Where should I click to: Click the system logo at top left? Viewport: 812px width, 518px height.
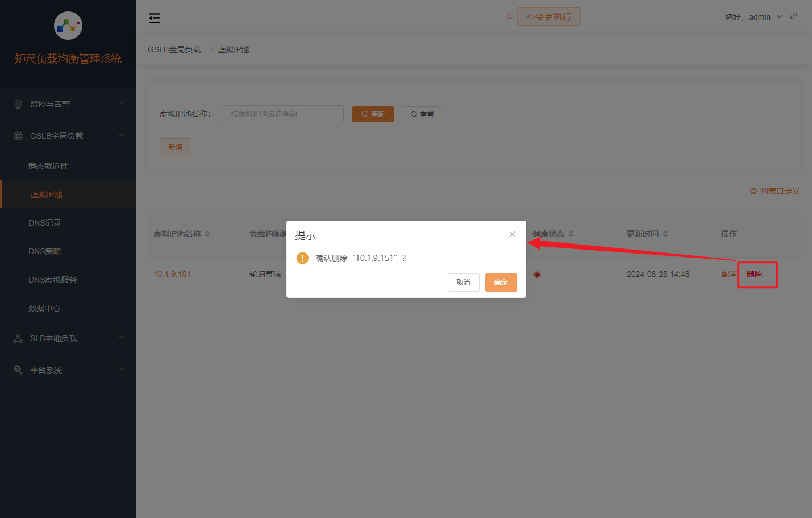point(68,26)
